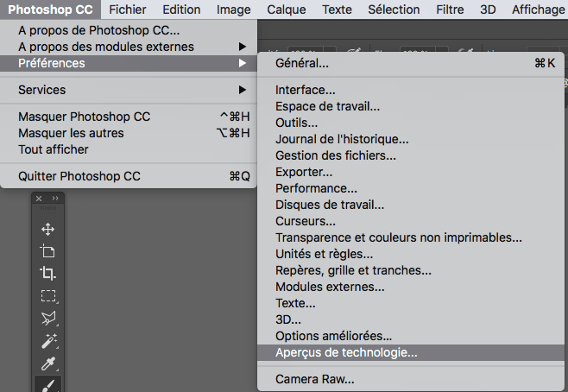This screenshot has width=568, height=392.
Task: Open Curseurs... preferences
Action: (x=411, y=221)
